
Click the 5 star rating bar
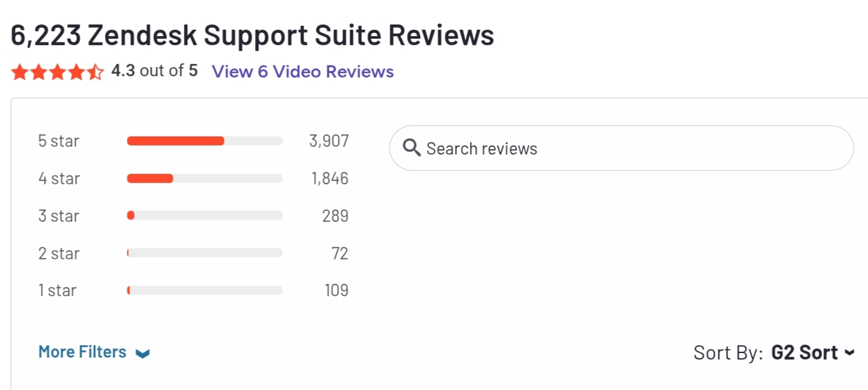[x=205, y=141]
